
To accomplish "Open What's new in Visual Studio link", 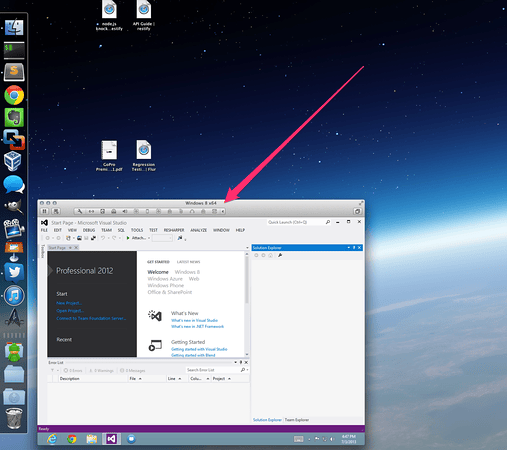I will pyautogui.click(x=194, y=320).
